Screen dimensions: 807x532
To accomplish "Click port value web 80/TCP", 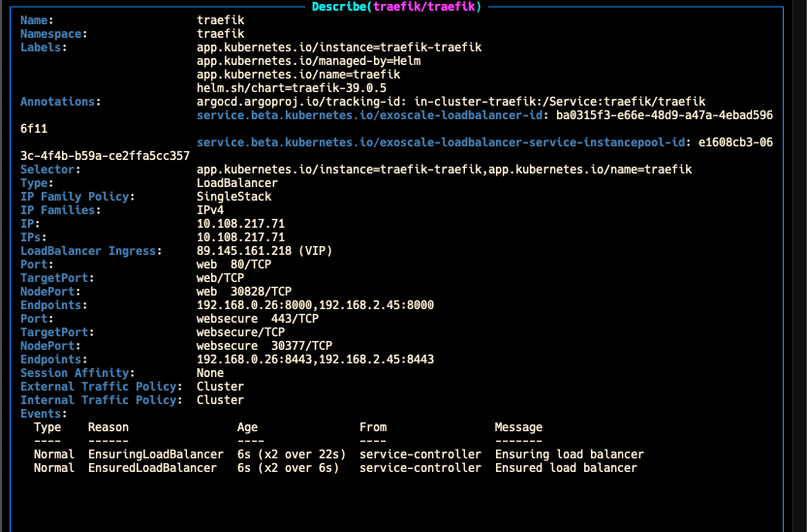I will (233, 265).
